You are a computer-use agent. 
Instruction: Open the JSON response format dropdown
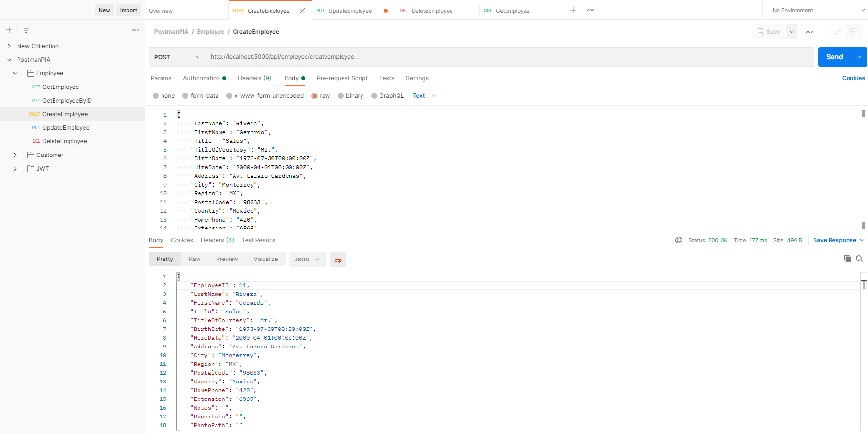point(307,260)
